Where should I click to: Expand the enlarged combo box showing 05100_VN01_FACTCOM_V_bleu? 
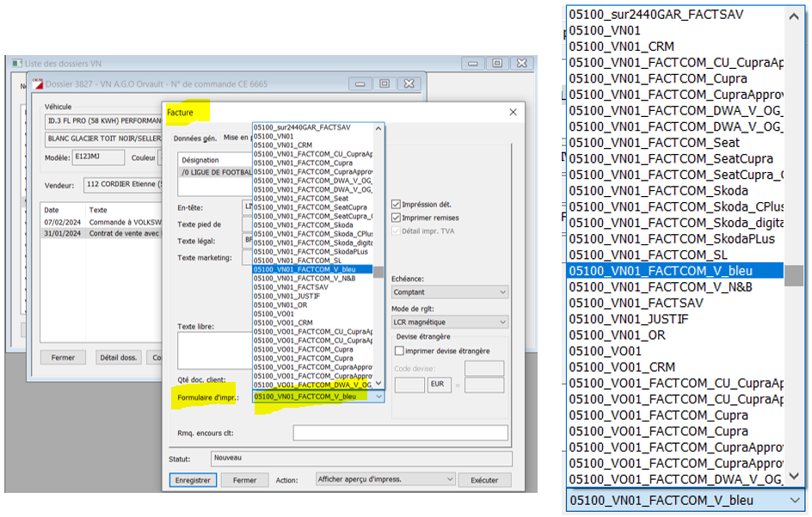[x=795, y=501]
